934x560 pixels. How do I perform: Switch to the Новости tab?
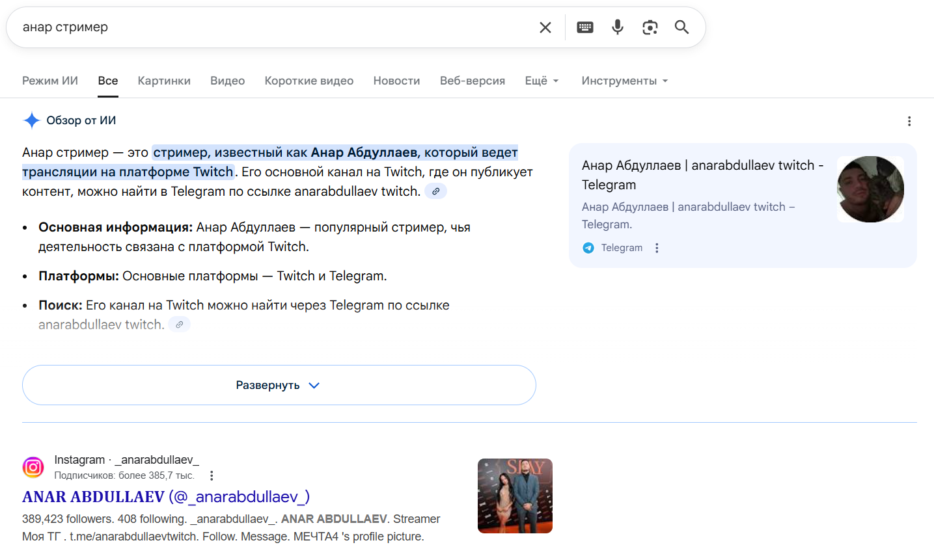pyautogui.click(x=396, y=81)
